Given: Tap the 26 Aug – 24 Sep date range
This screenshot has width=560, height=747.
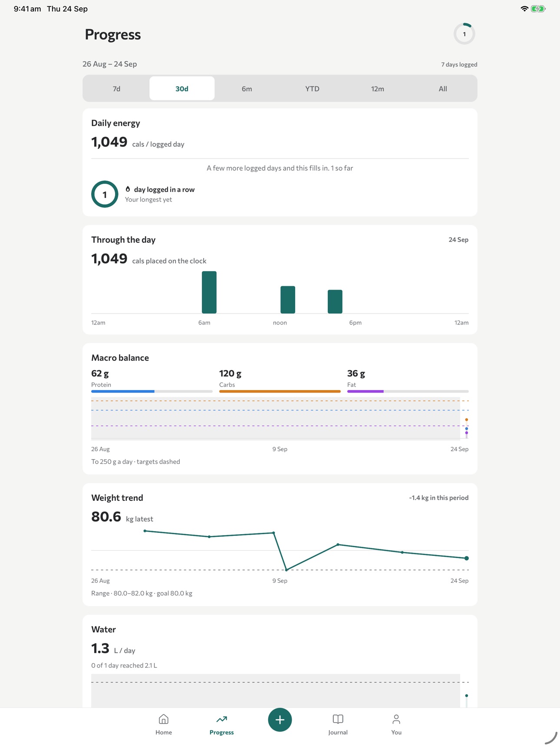Looking at the screenshot, I should coord(110,64).
